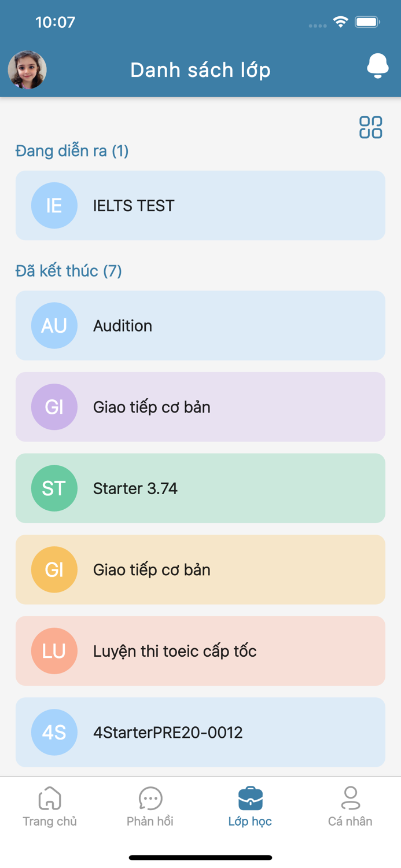The height and width of the screenshot is (868, 401).
Task: Tap the AU circle badge
Action: tap(54, 326)
